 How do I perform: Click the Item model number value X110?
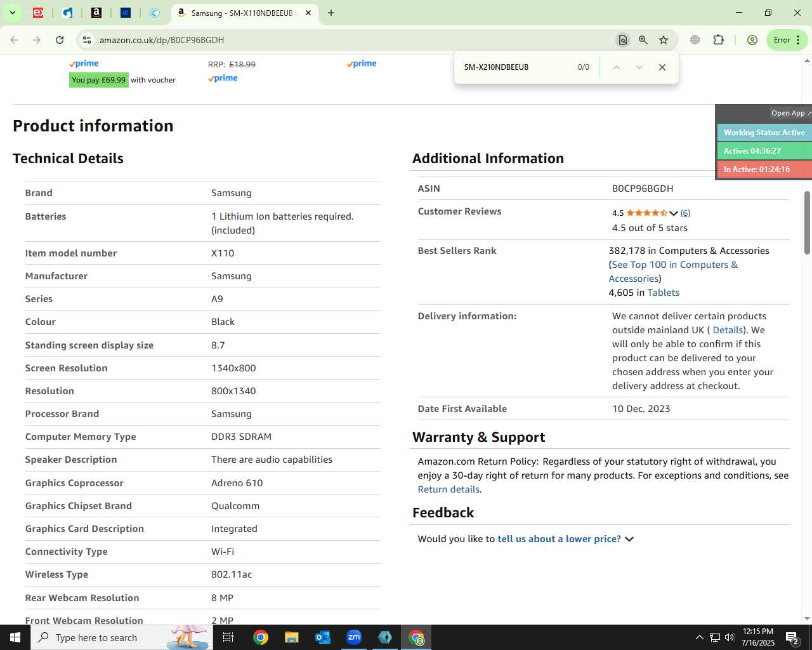pos(223,253)
